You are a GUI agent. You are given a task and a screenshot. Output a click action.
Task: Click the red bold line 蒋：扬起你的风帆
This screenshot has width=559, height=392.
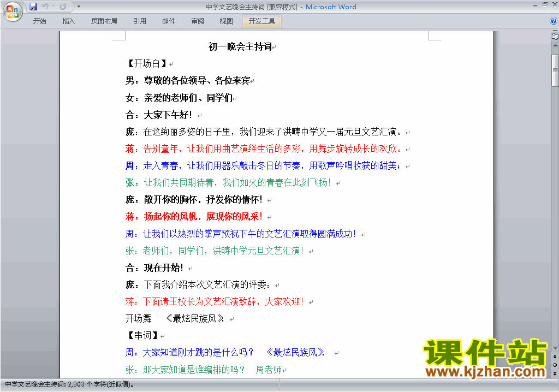point(195,217)
